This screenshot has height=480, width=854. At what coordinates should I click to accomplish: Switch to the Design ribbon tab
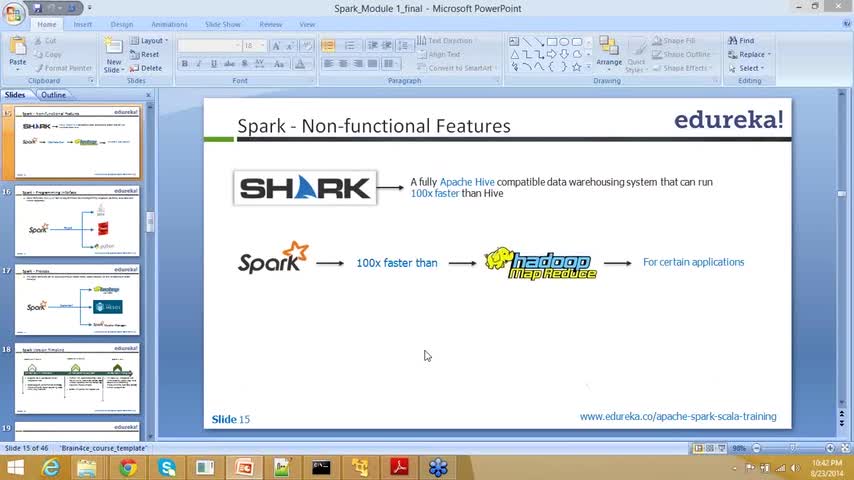tap(121, 25)
